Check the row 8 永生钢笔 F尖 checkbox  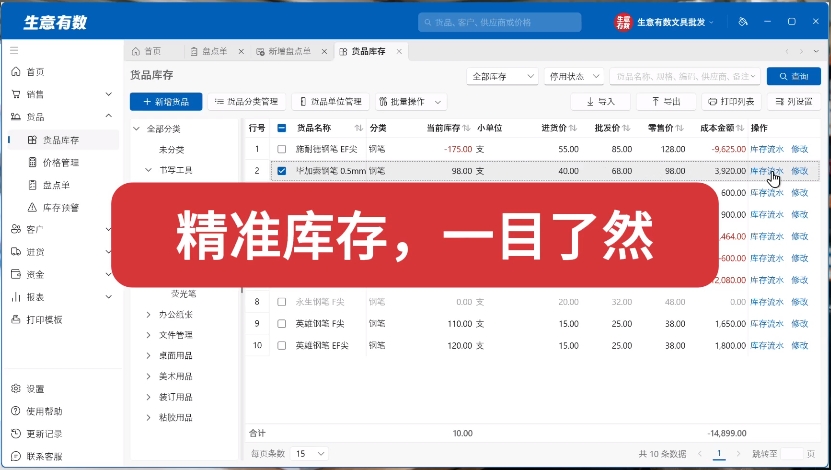pyautogui.click(x=281, y=302)
